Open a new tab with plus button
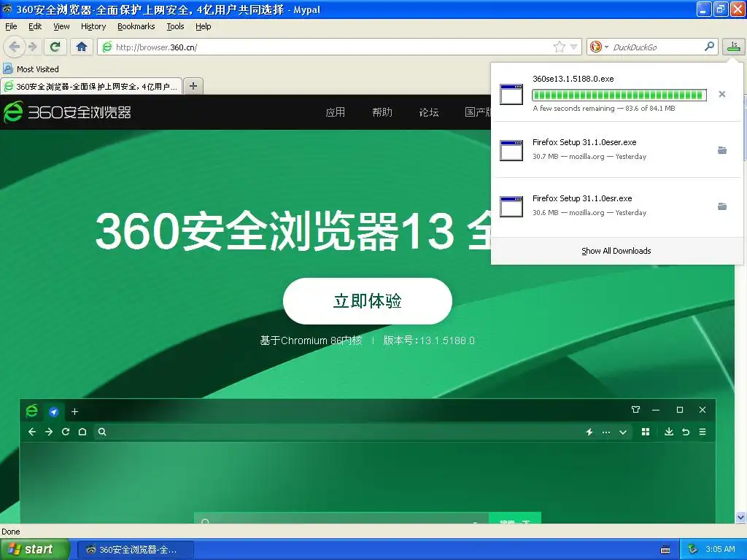747x560 pixels. point(193,86)
